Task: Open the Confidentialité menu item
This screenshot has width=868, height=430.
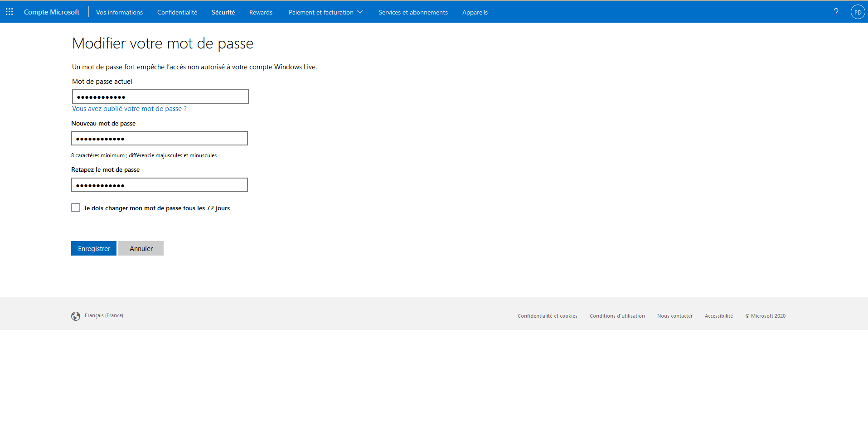Action: (177, 12)
